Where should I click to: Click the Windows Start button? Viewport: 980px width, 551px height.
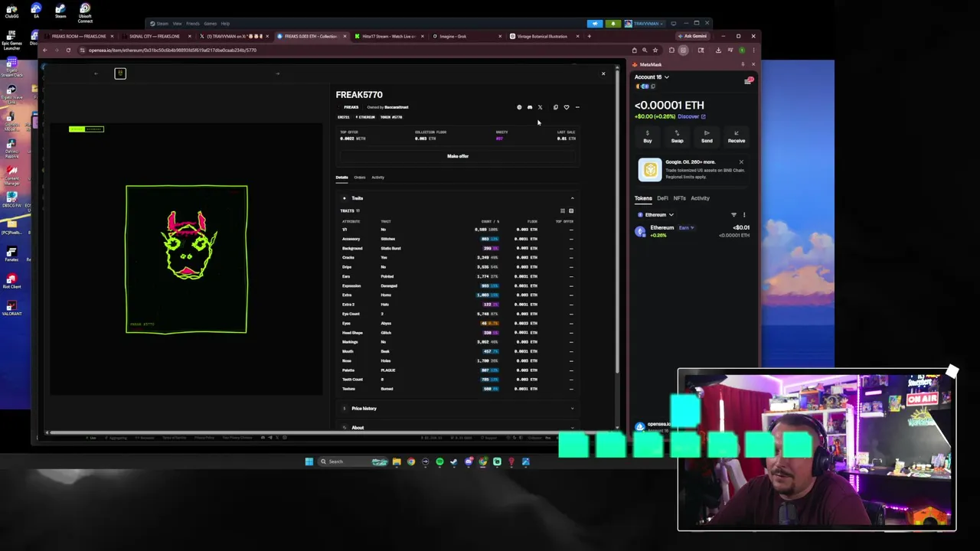click(309, 461)
